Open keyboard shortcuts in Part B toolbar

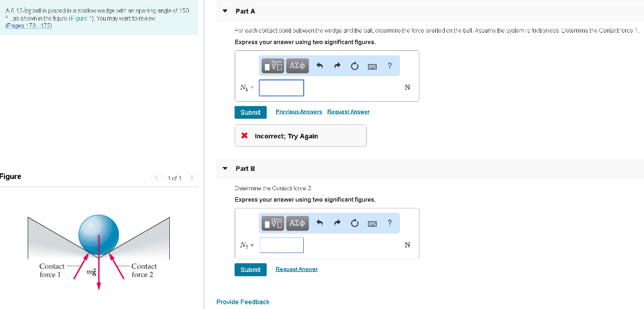[372, 224]
